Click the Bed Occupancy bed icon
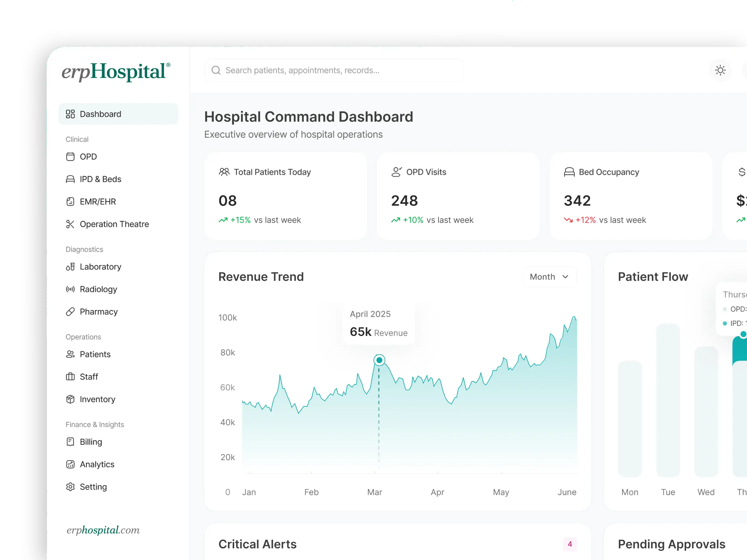 click(569, 172)
